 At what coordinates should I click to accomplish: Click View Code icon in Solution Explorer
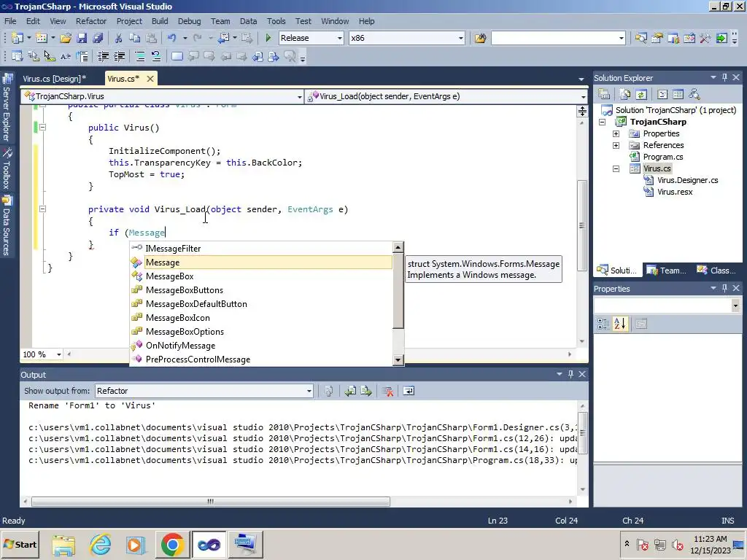tap(662, 94)
